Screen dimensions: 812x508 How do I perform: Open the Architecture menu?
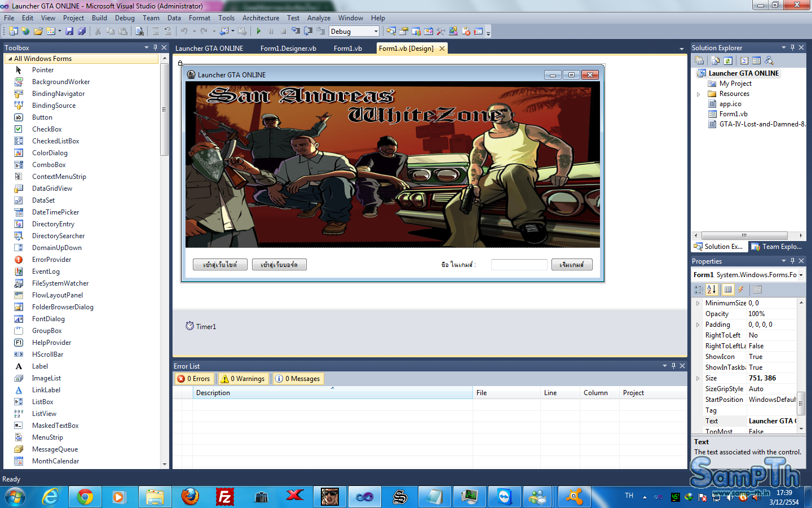(261, 18)
